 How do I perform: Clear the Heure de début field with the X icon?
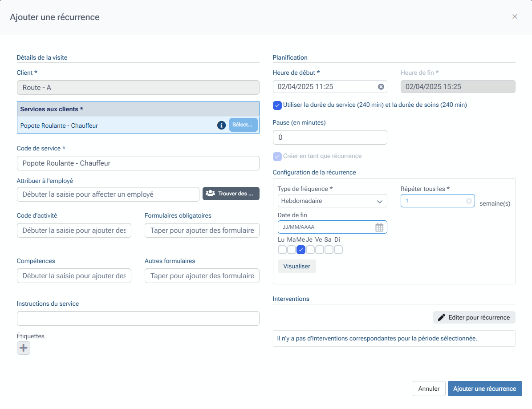(x=381, y=87)
